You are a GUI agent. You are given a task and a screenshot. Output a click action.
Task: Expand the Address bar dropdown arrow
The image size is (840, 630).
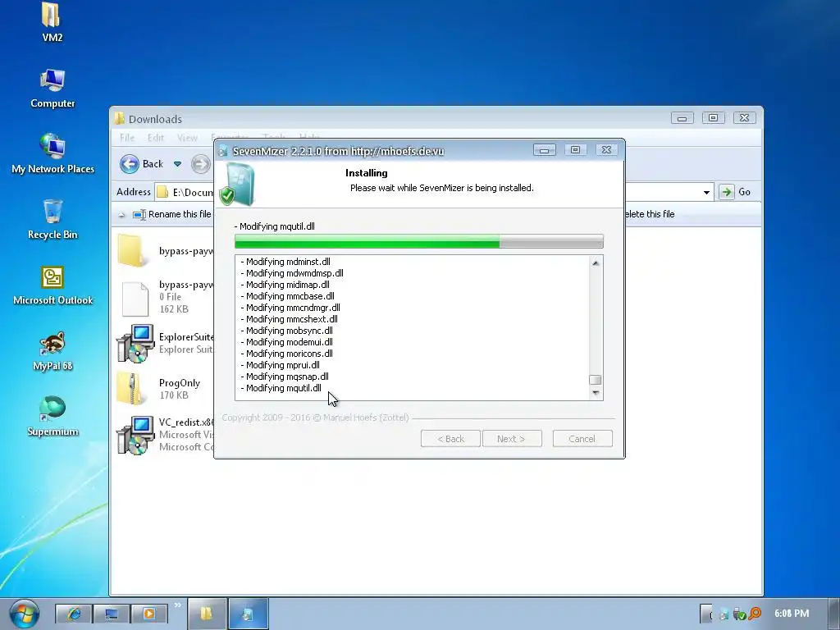click(x=706, y=192)
